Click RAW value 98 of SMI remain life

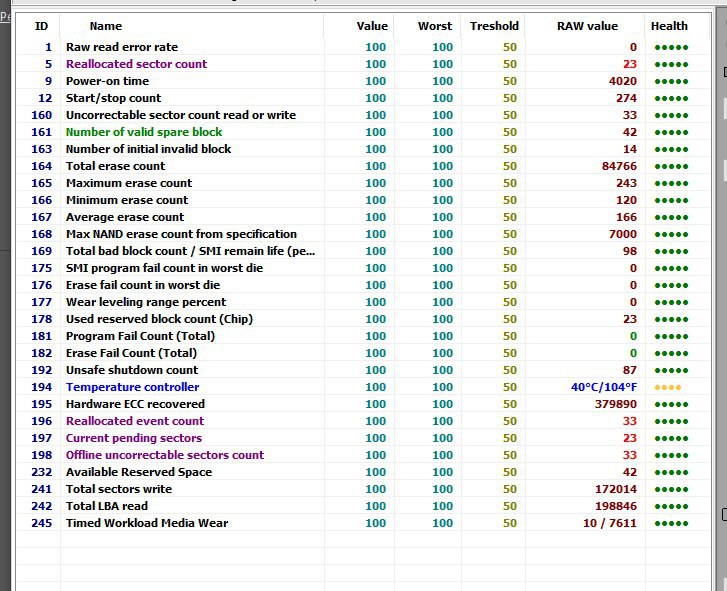pos(630,251)
